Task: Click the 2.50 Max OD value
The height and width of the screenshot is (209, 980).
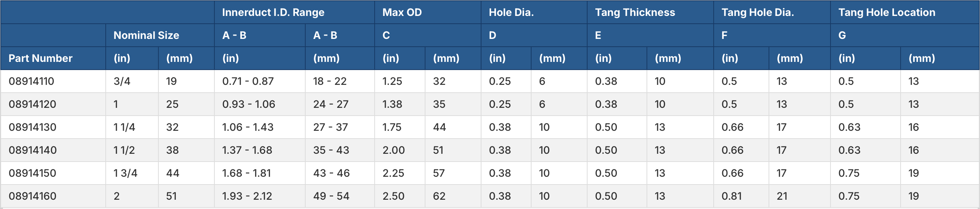Action: pos(393,196)
